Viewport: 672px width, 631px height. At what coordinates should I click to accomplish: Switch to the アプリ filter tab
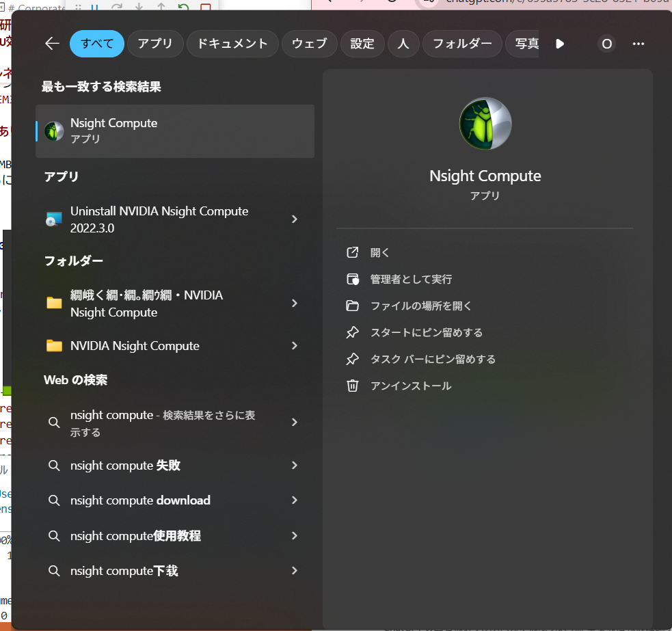pos(155,44)
